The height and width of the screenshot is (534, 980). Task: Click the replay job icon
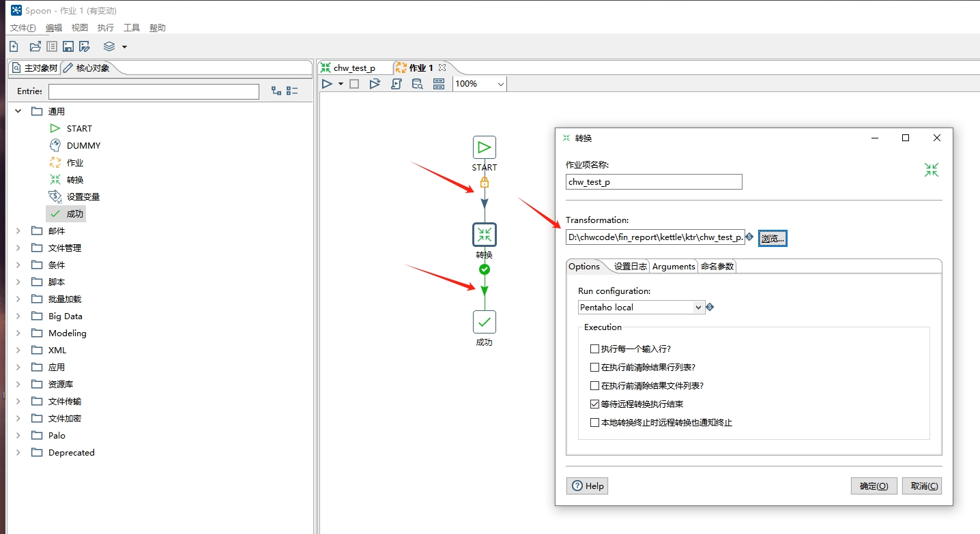[375, 84]
